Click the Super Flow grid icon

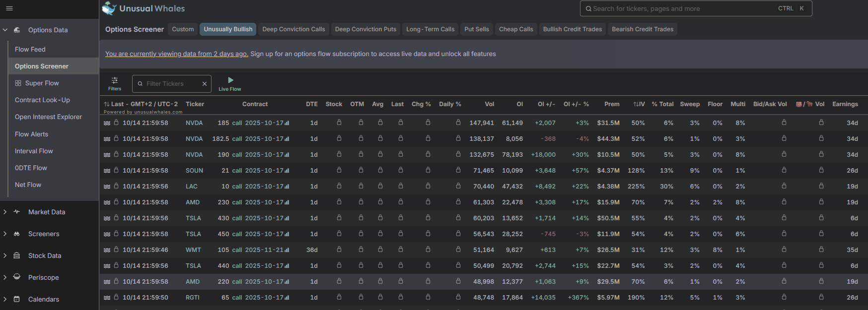[18, 83]
